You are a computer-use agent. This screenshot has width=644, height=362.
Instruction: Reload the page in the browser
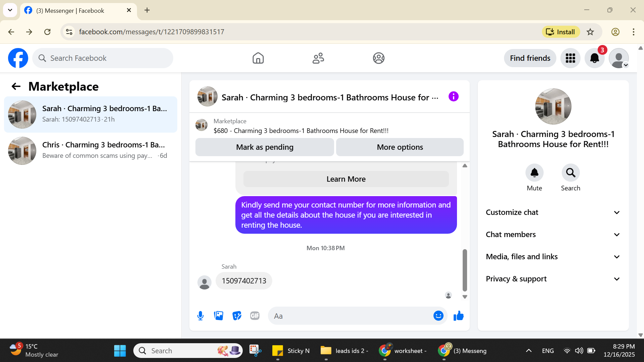click(x=47, y=32)
